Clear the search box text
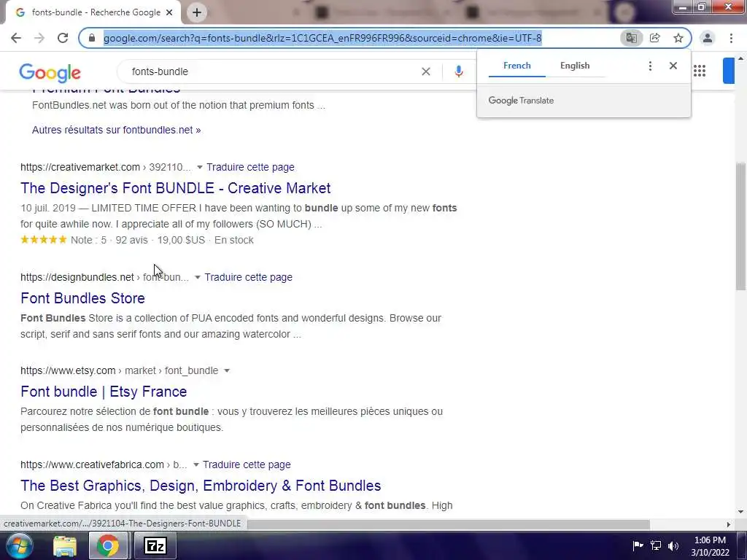 [426, 71]
